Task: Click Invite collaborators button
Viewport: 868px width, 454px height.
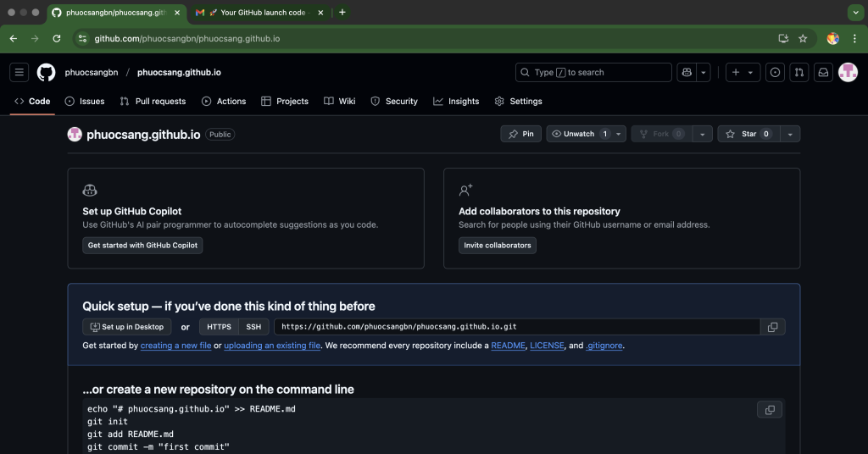Action: pos(498,246)
